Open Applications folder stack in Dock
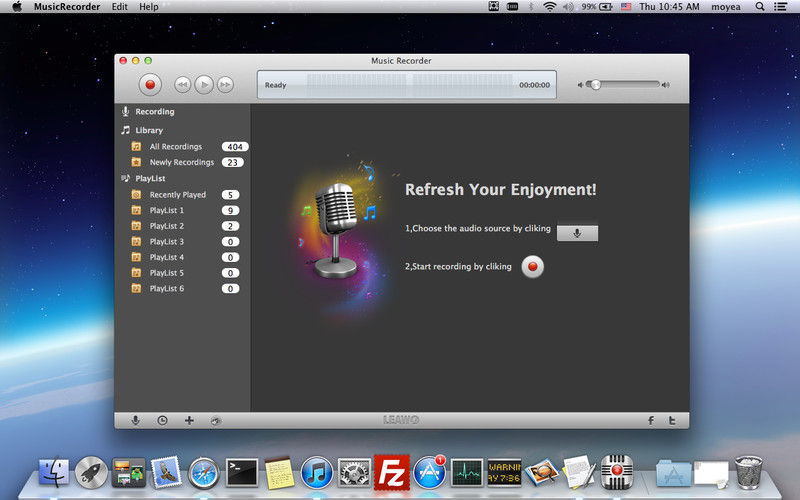This screenshot has height=500, width=800. click(x=673, y=473)
